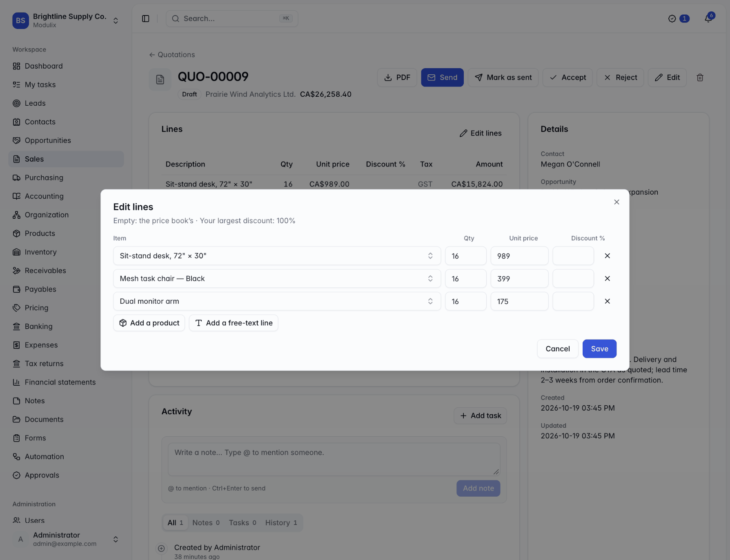The image size is (730, 560).
Task: Open Dual monitor arm item dropdown
Action: point(277,301)
